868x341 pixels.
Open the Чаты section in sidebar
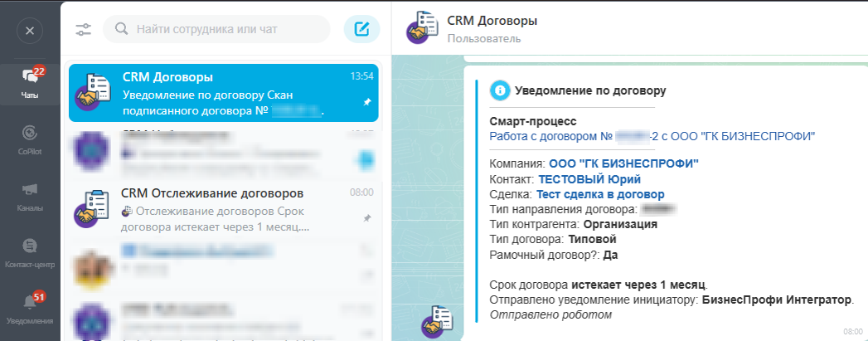tap(30, 83)
